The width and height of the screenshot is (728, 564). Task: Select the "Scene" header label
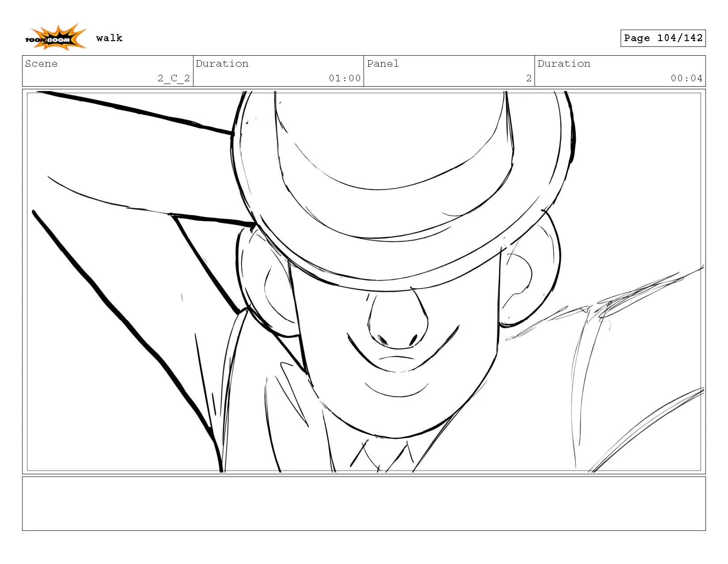(x=41, y=64)
